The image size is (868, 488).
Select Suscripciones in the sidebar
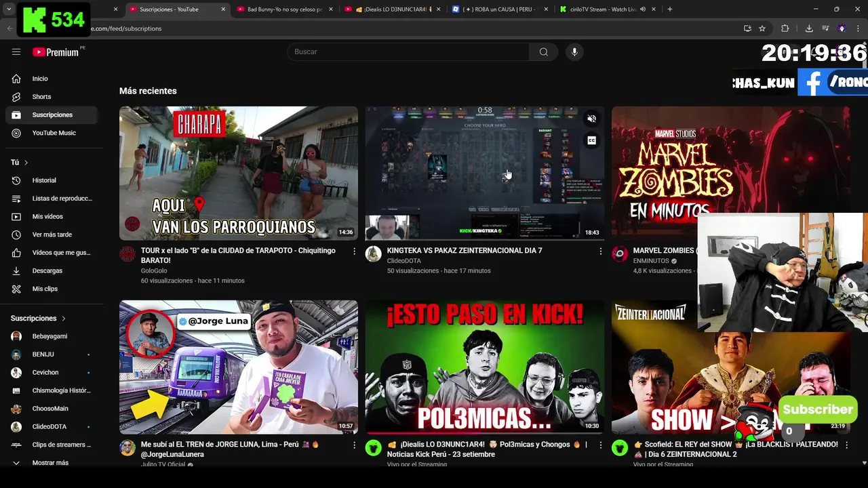pos(52,115)
